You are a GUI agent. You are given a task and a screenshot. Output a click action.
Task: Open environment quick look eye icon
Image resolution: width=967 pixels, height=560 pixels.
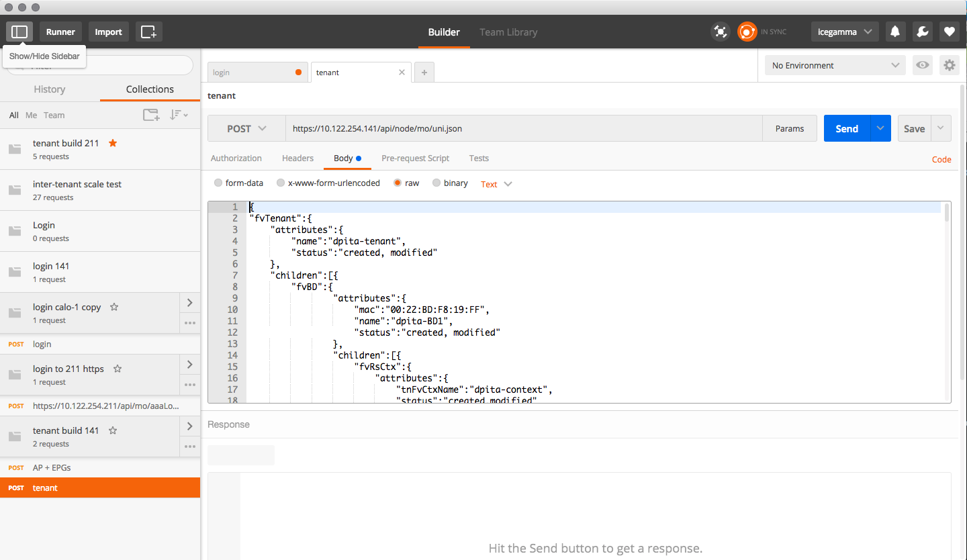[923, 65]
